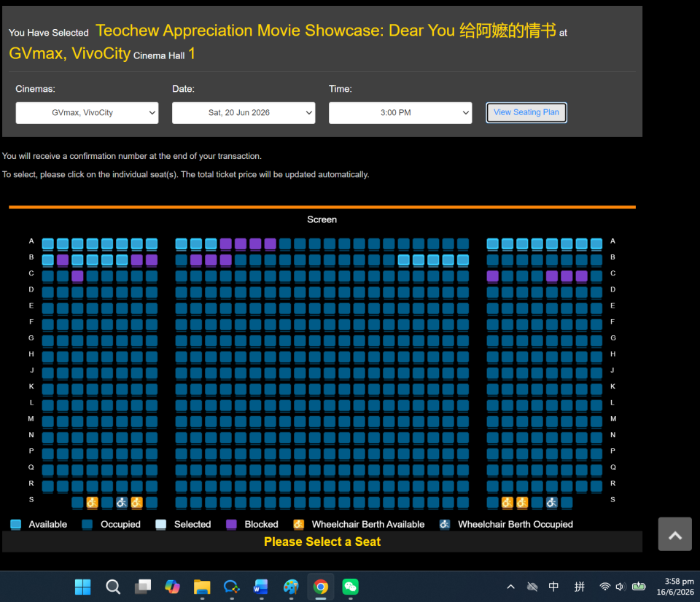Screen dimensions: 700x602
Task: Click the first available seat in row B's center block
Action: tap(403, 259)
